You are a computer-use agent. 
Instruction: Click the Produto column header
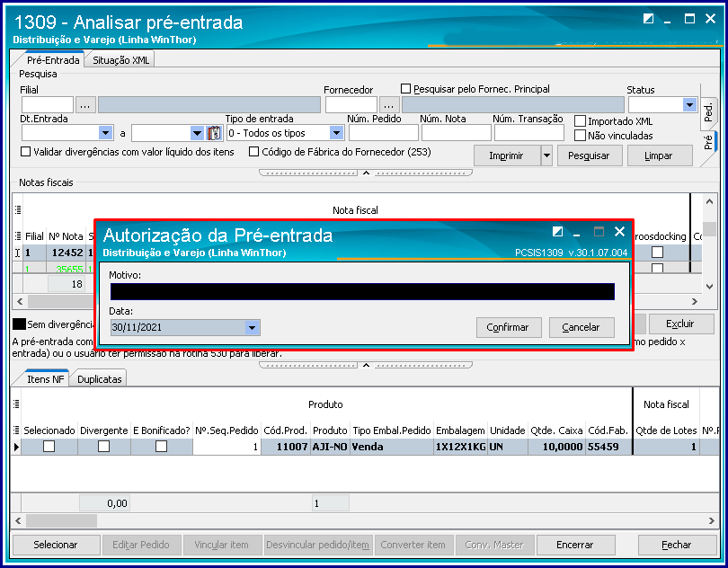(330, 430)
